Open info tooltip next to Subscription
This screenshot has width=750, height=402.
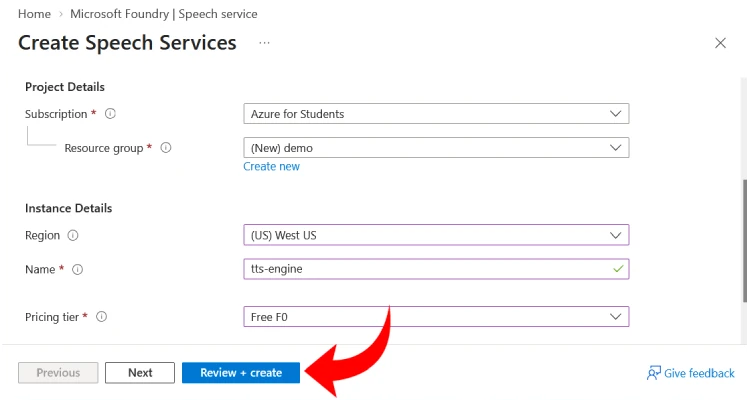pyautogui.click(x=110, y=114)
